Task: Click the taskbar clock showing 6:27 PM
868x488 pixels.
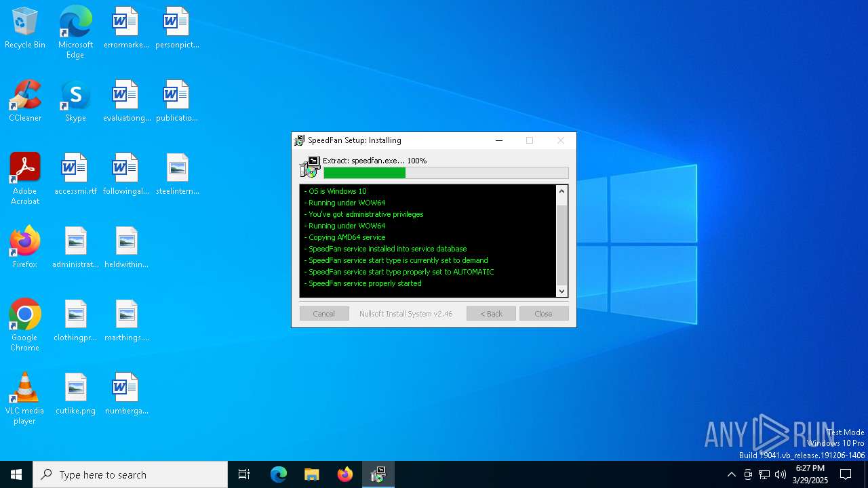Action: pyautogui.click(x=810, y=474)
